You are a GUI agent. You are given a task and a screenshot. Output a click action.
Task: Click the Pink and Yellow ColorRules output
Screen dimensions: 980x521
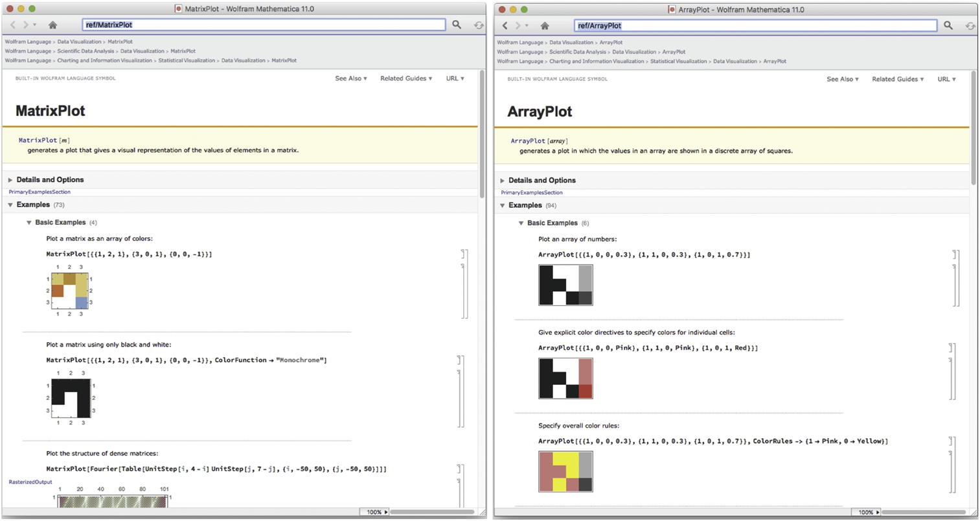[x=565, y=472]
